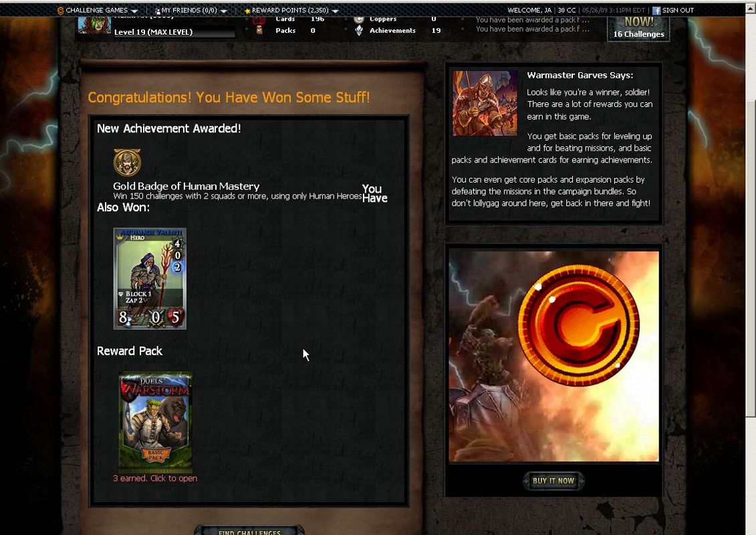Click the Facebook icon beside Sign Out
Screen dimensions: 756x535
[656, 10]
